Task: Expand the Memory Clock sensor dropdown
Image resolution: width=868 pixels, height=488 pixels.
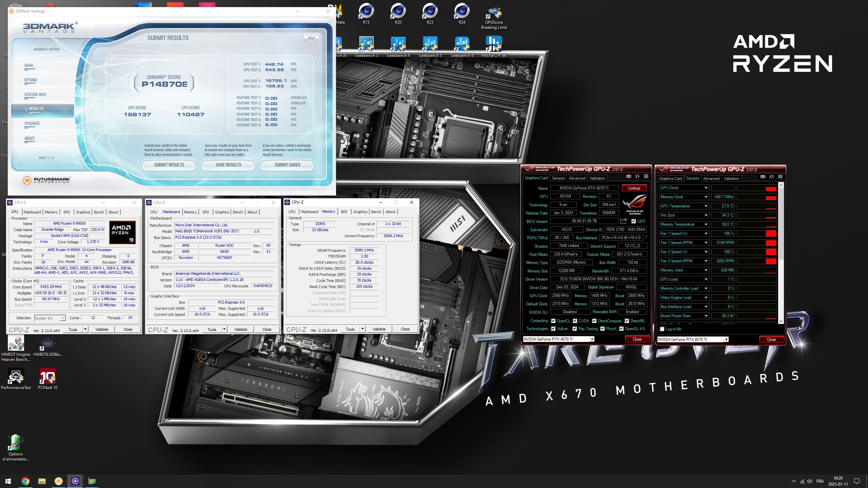Action: click(x=706, y=197)
